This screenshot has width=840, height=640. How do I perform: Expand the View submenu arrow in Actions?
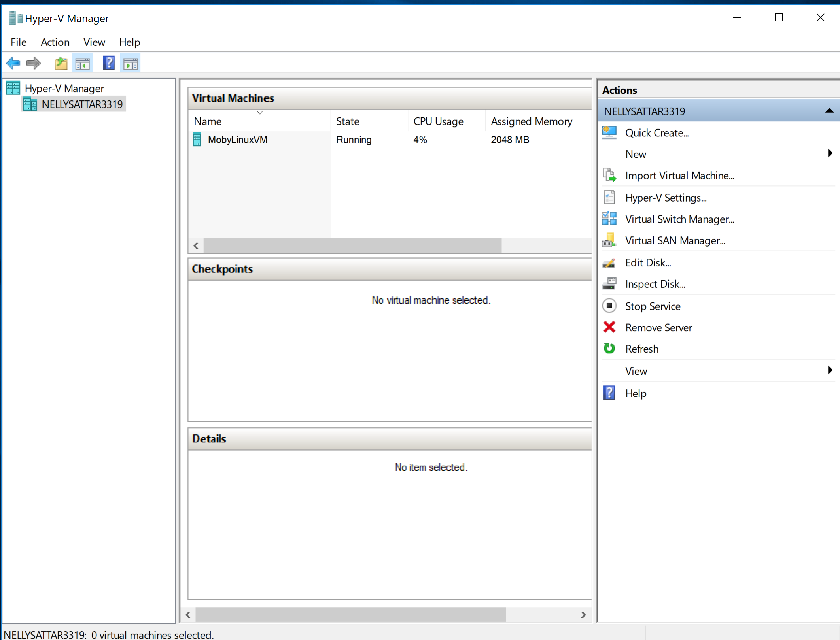[x=830, y=370]
